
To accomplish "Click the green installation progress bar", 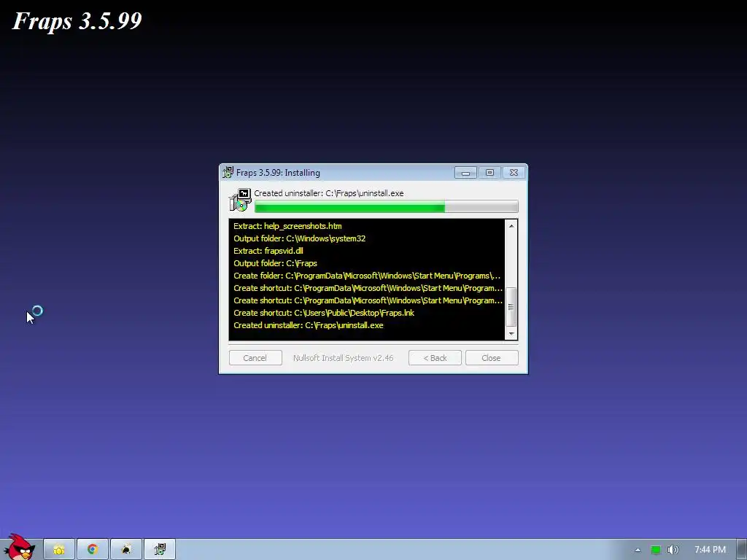I will click(x=387, y=206).
